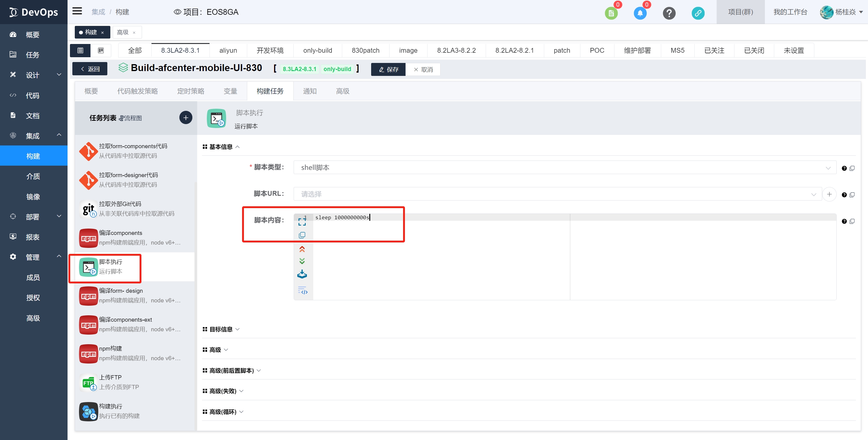Click the fullscreen icon in script editor
868x440 pixels.
pyautogui.click(x=302, y=222)
